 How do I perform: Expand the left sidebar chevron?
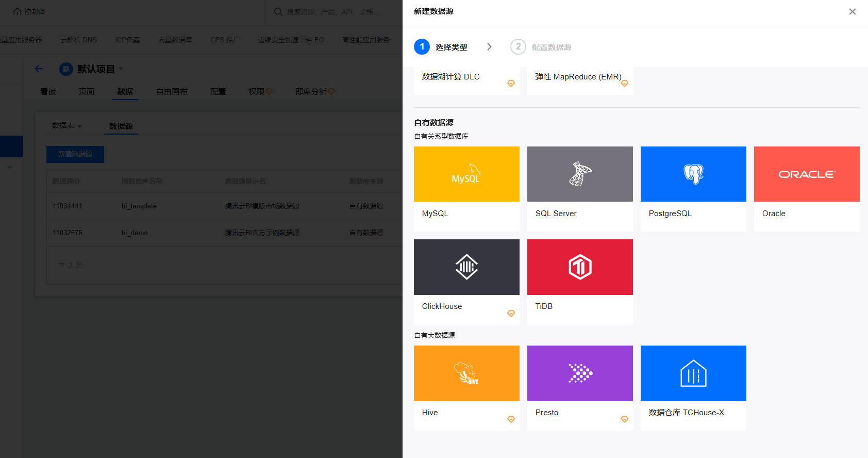point(9,167)
